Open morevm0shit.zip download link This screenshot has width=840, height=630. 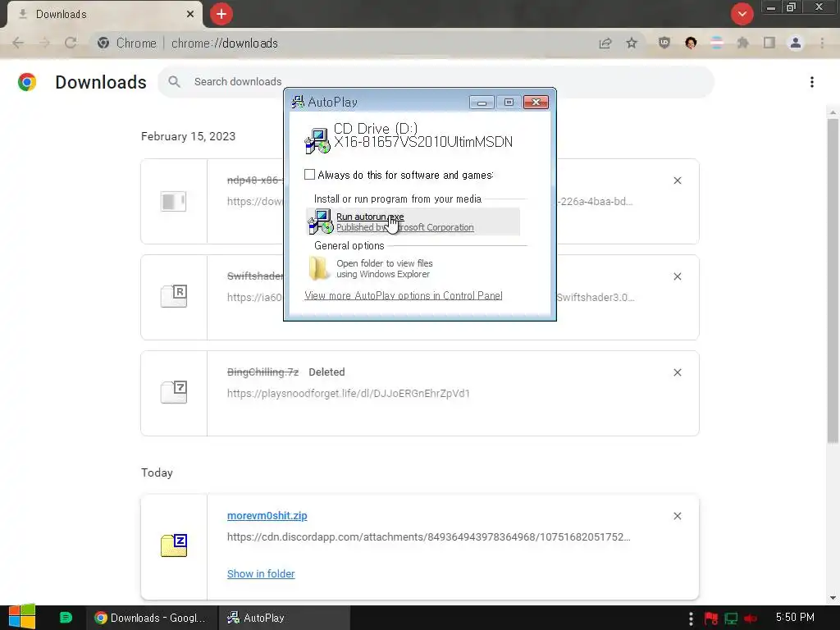(267, 516)
